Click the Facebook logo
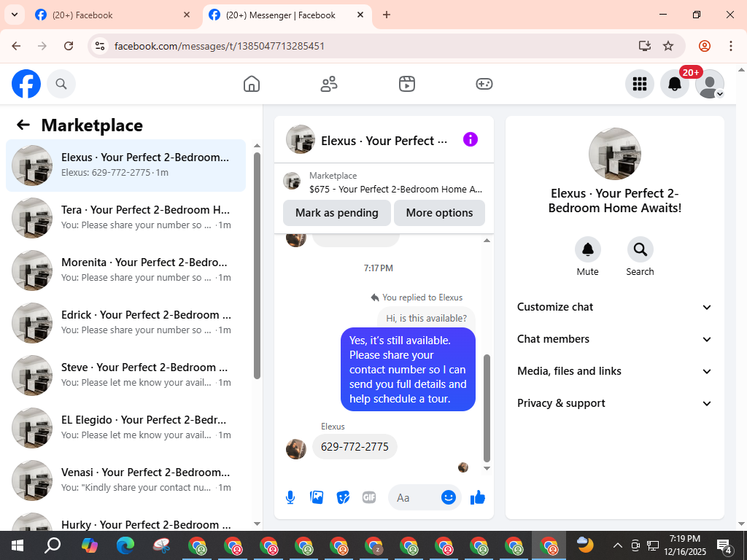This screenshot has width=747, height=560. coord(26,84)
